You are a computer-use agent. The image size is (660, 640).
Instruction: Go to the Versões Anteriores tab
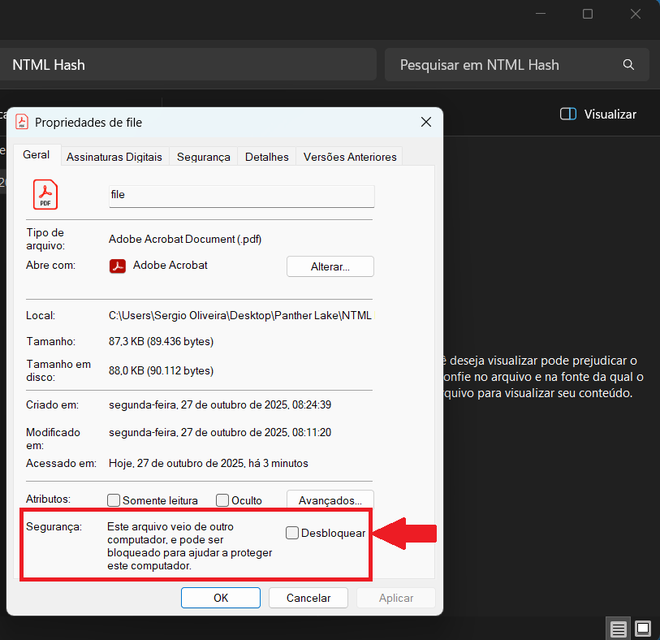tap(350, 157)
